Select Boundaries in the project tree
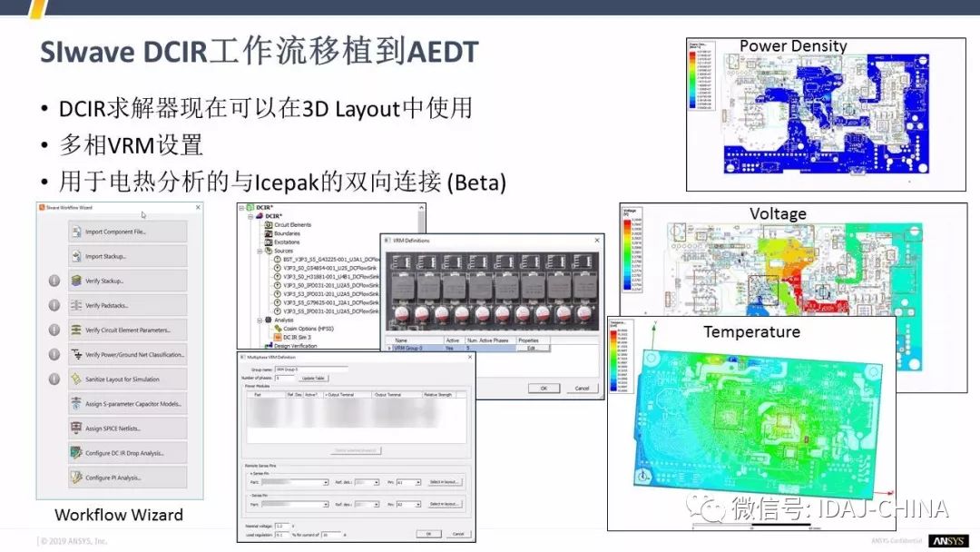980x552 pixels. [287, 234]
